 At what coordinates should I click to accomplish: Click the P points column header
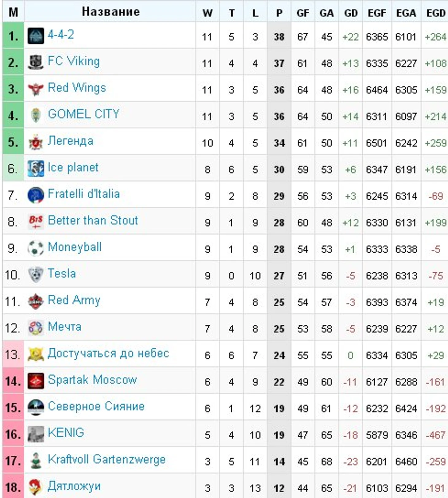tap(279, 13)
